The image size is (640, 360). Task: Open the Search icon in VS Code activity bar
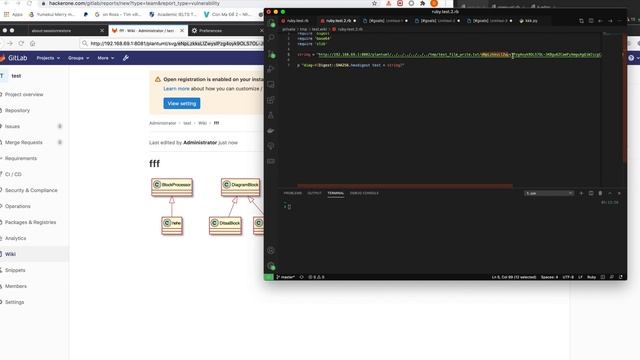271,38
